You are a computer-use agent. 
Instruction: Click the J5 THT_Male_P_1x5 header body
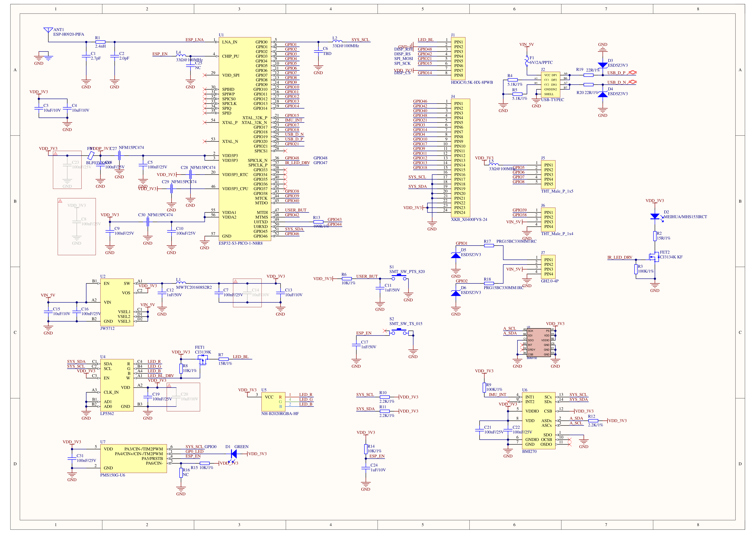(548, 174)
